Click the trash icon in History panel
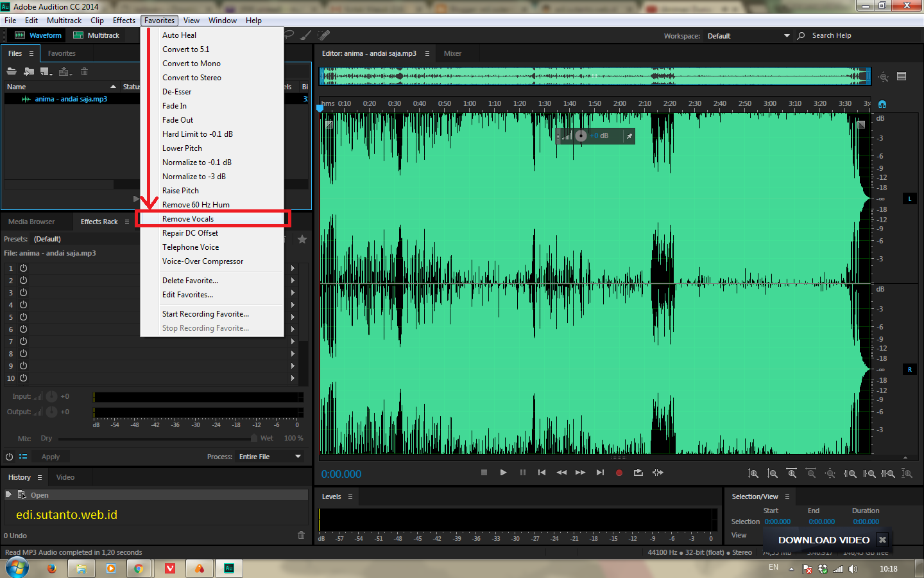This screenshot has height=578, width=924. coord(301,535)
